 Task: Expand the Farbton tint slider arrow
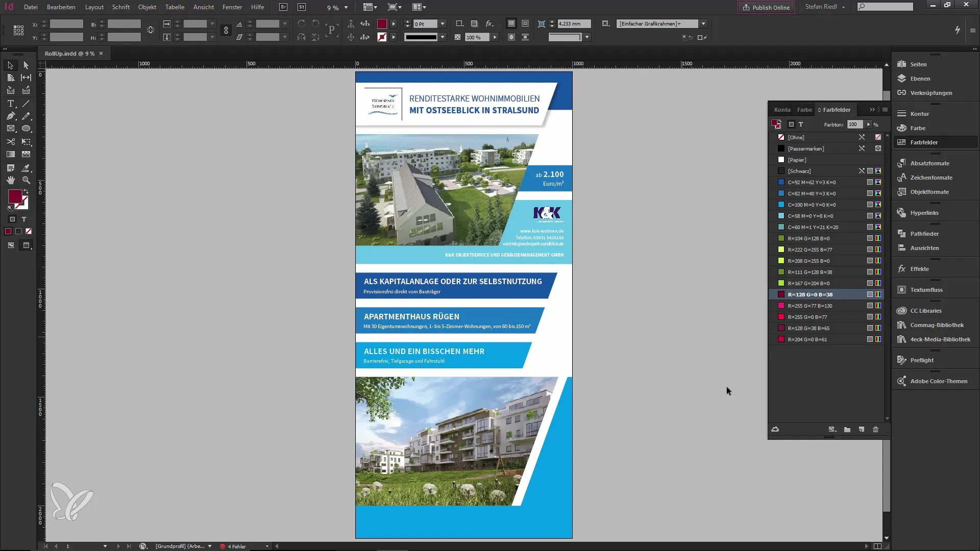point(868,124)
